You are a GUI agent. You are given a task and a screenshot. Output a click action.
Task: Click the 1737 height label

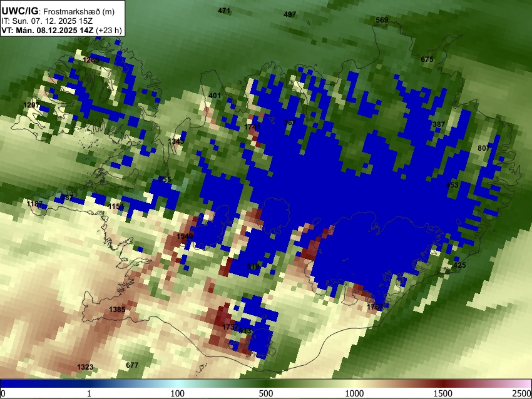[230, 327]
